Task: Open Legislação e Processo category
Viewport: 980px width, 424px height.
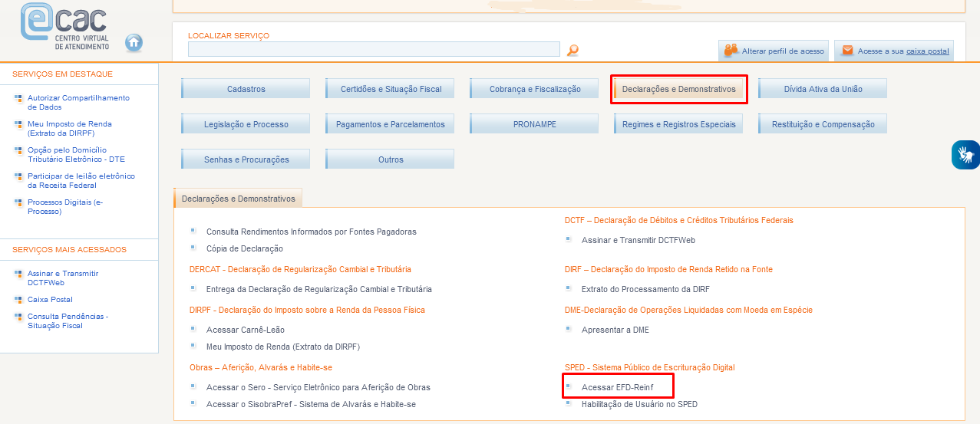Action: click(x=246, y=124)
